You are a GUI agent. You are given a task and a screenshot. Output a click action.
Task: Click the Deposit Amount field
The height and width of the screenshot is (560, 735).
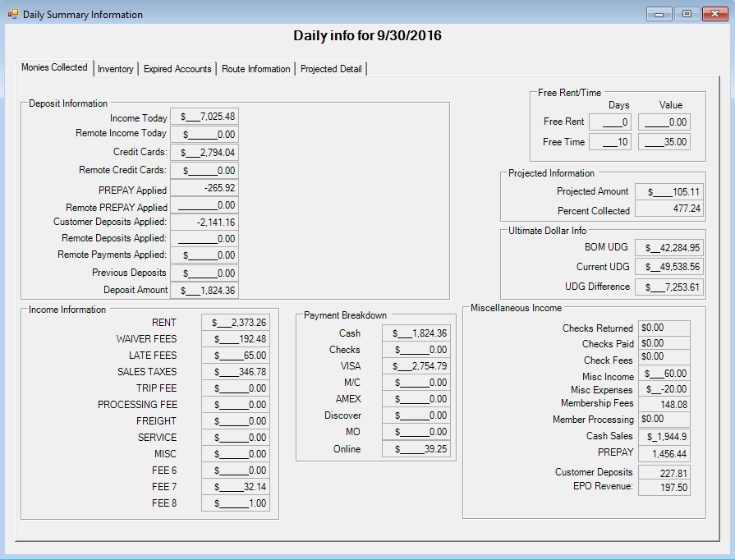[x=204, y=290]
